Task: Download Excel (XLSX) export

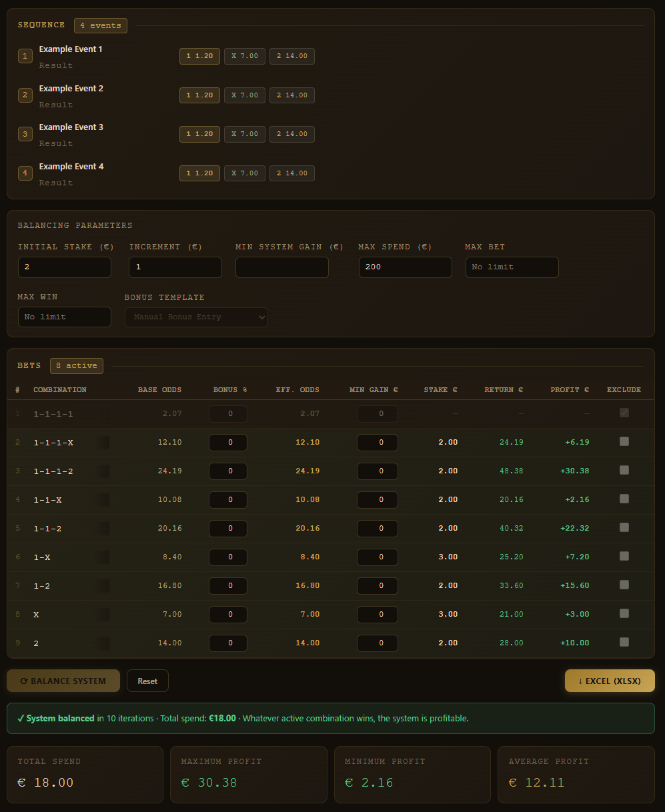Action: (610, 681)
